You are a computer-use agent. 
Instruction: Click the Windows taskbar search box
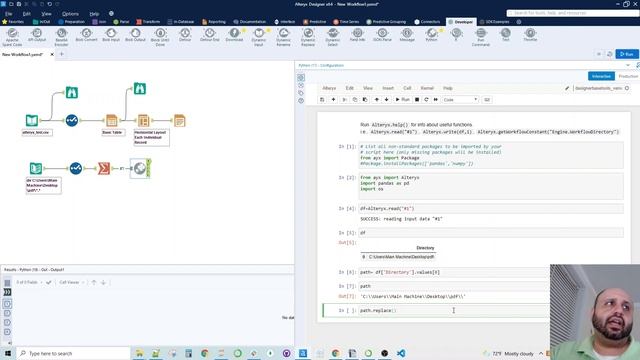(x=73, y=353)
